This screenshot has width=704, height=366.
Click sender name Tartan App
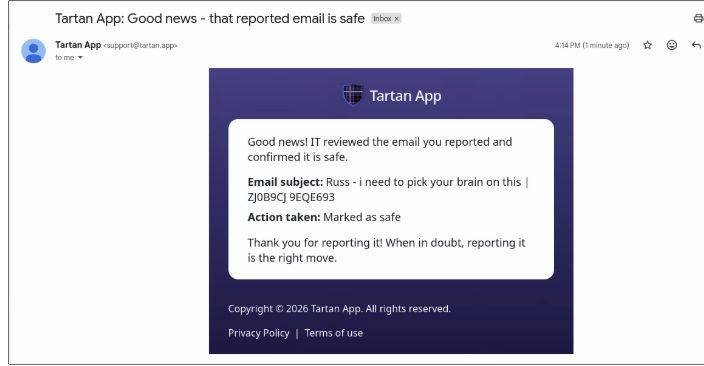point(78,45)
